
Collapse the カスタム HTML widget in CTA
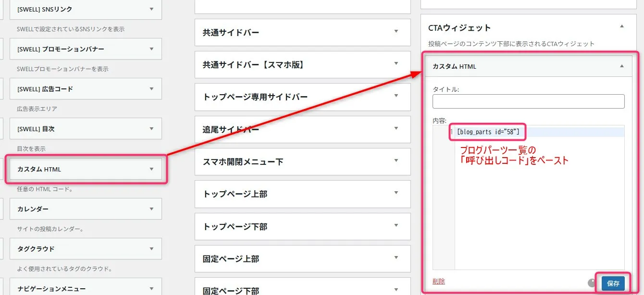pyautogui.click(x=621, y=66)
